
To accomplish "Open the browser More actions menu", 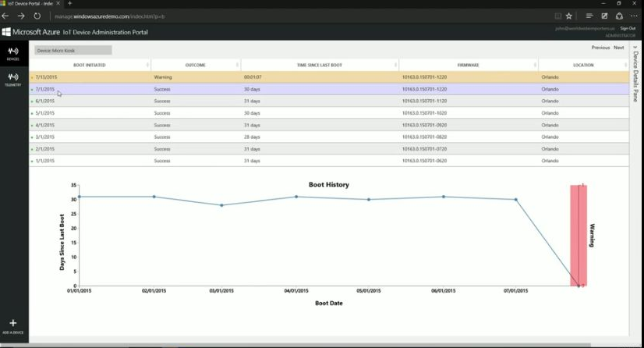I will pos(632,16).
